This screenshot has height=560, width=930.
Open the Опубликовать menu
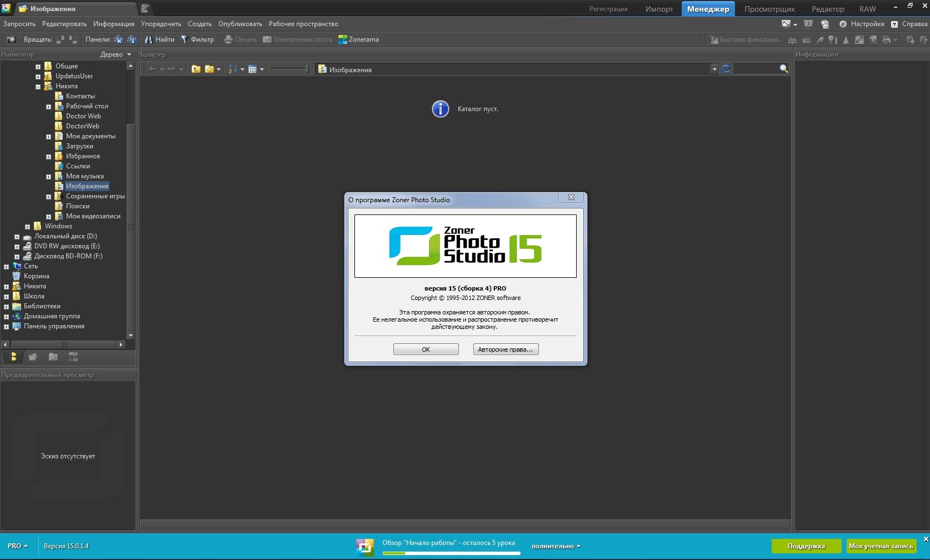point(240,24)
